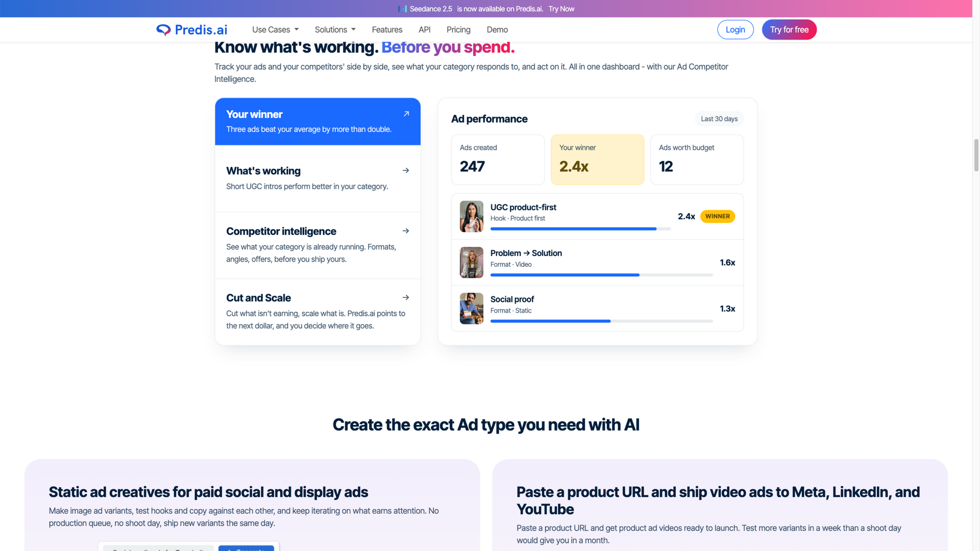Click the Format · Static label
This screenshot has width=980, height=551.
point(511,311)
